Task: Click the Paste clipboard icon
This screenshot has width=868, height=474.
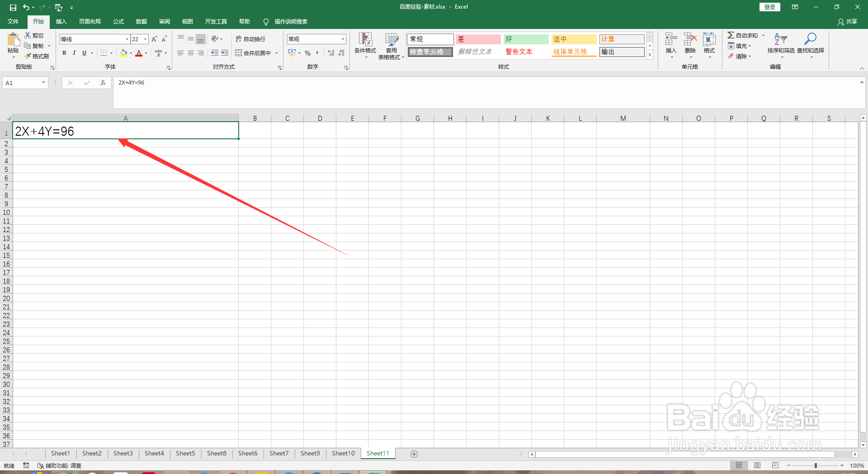Action: point(13,39)
